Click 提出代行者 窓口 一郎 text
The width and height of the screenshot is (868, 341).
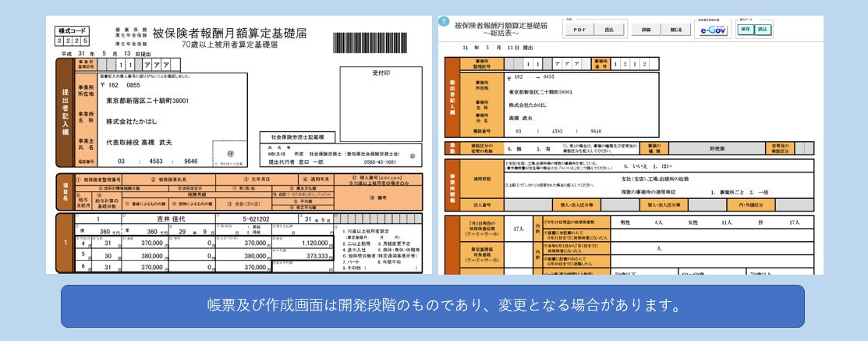click(x=298, y=162)
